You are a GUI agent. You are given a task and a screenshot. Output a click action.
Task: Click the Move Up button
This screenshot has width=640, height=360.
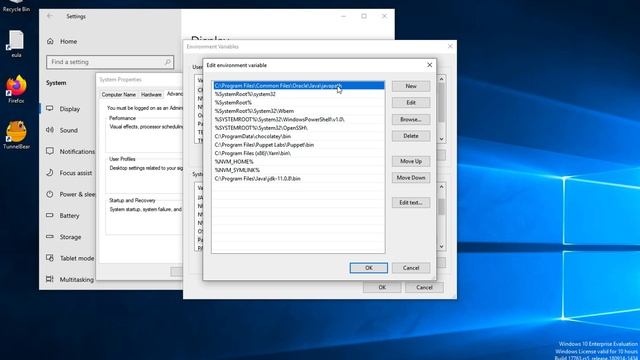click(411, 161)
